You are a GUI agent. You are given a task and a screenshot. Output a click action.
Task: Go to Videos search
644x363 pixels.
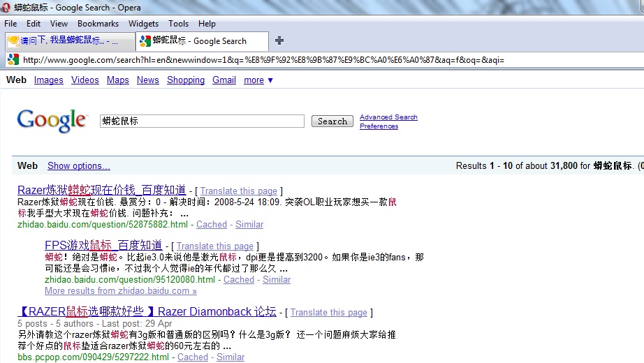(x=85, y=80)
